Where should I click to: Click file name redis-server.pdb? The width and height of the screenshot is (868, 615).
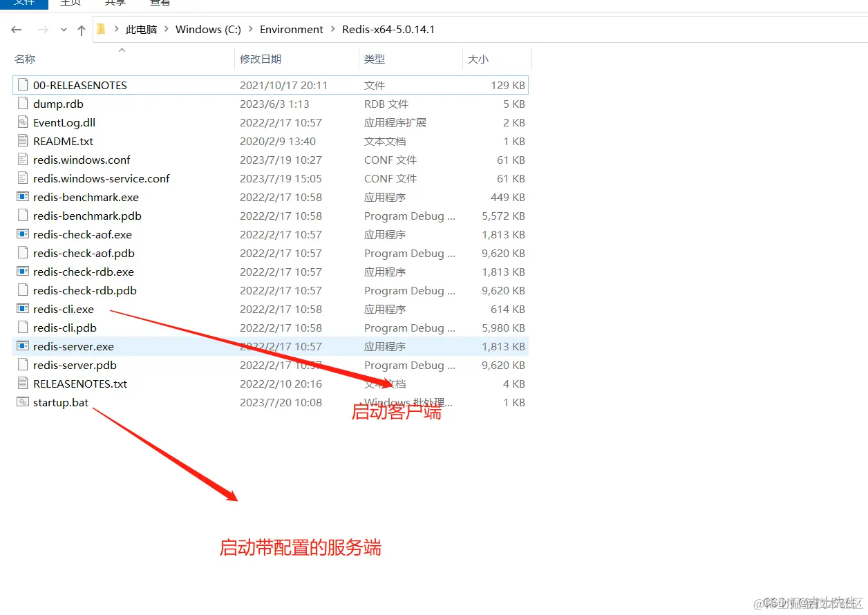pyautogui.click(x=75, y=366)
